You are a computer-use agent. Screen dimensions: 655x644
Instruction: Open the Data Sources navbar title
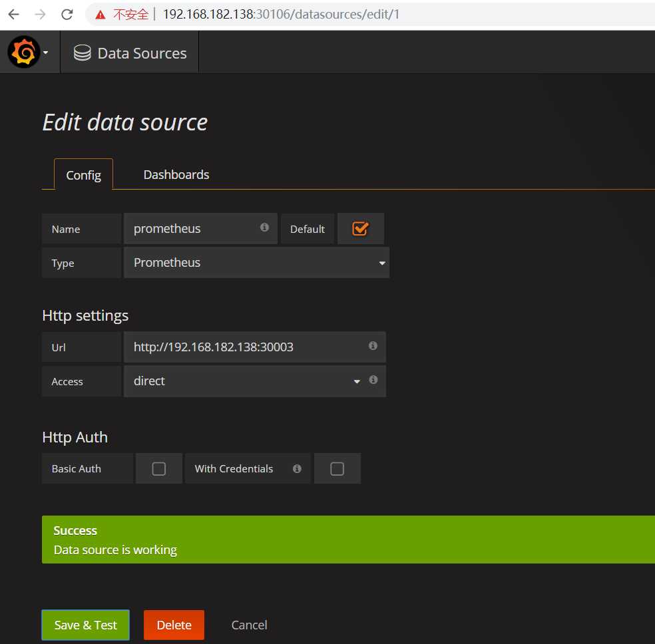(x=142, y=53)
